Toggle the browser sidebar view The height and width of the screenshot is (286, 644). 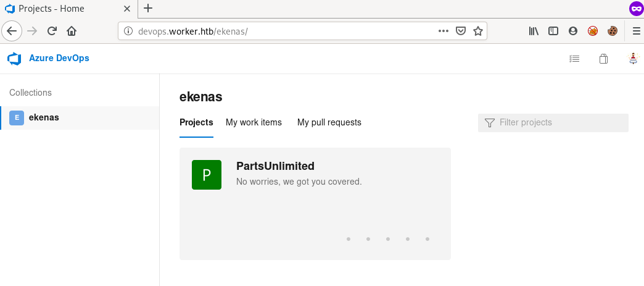tap(553, 31)
